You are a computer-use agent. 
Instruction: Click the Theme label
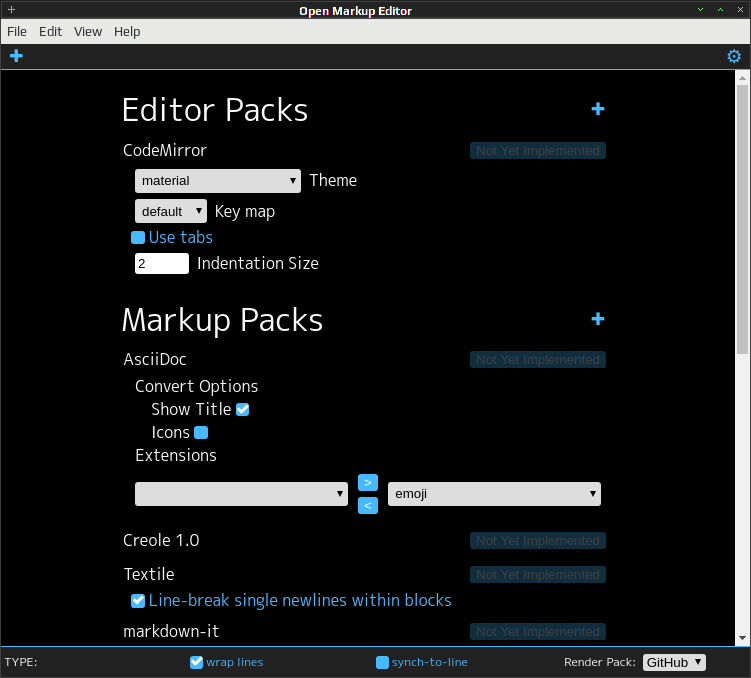[333, 181]
